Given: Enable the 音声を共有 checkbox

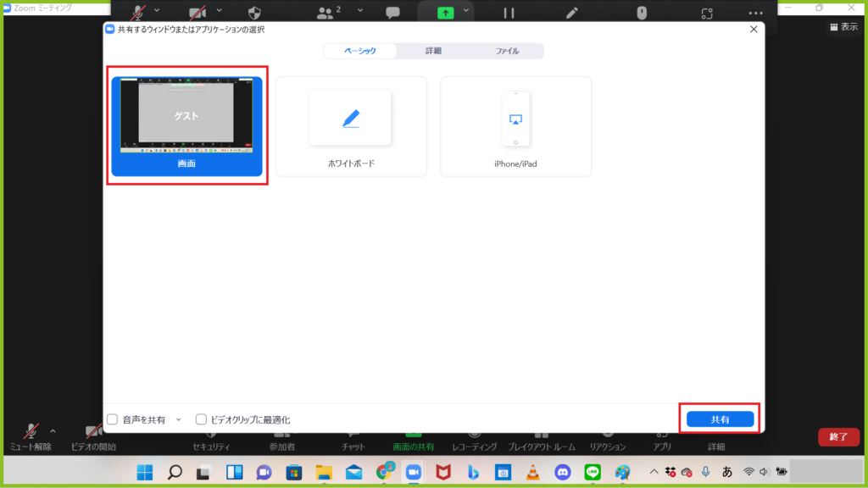Looking at the screenshot, I should (x=113, y=419).
